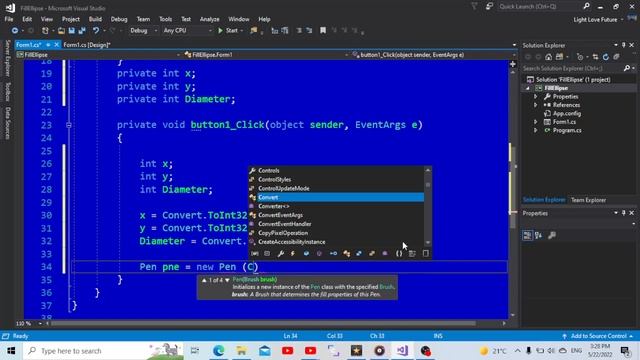Screen dimensions: 640x360
Task: Toggle the IntelliSense keywords filter icon
Action: 412,253
